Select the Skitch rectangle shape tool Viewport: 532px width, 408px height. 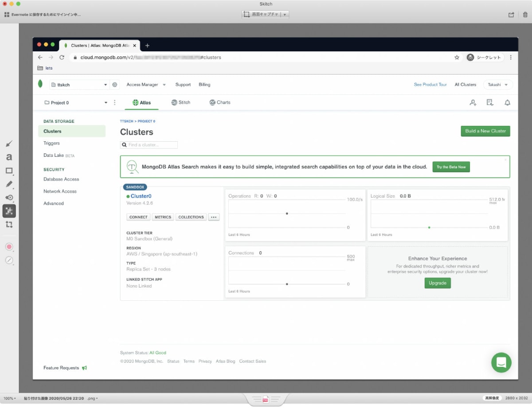coord(9,171)
